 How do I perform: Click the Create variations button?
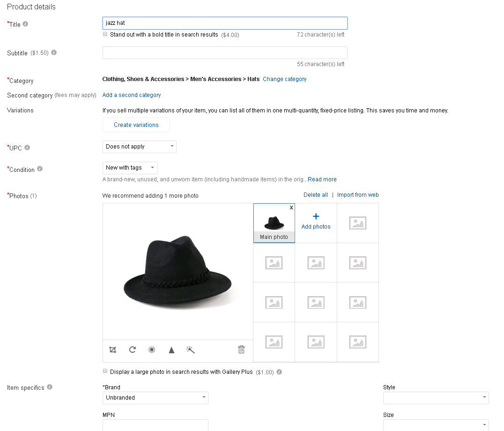[136, 125]
